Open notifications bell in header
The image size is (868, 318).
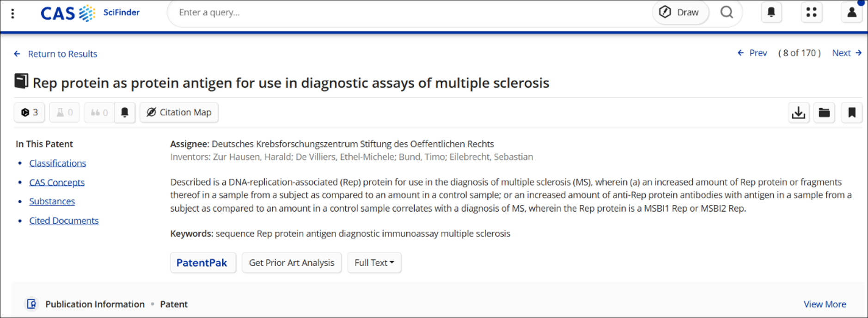pyautogui.click(x=771, y=12)
